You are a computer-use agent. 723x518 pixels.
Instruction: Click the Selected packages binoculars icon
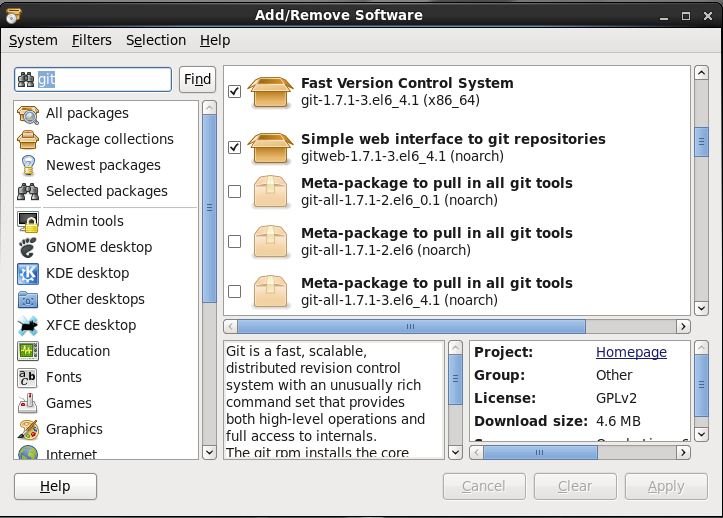point(28,191)
